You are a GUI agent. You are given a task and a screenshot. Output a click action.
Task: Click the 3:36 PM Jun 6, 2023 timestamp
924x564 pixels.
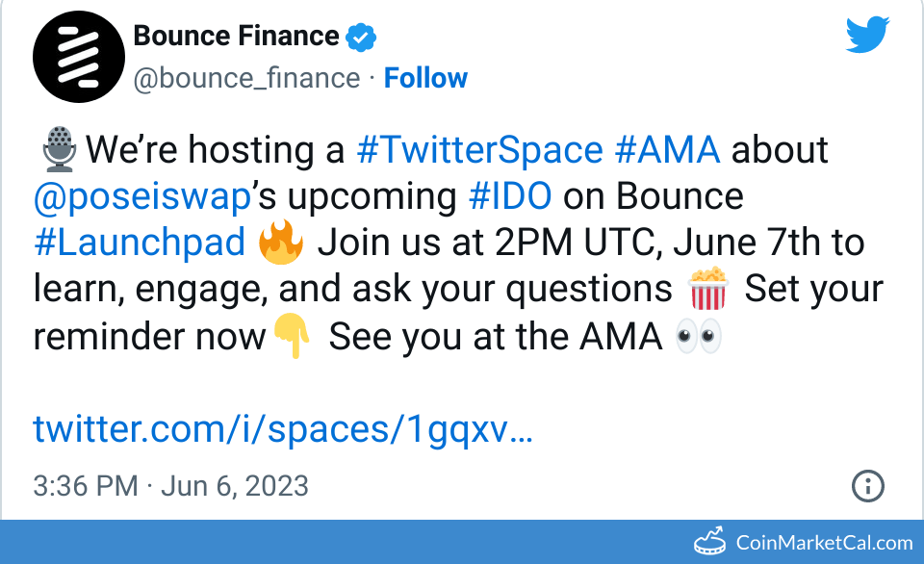170,485
